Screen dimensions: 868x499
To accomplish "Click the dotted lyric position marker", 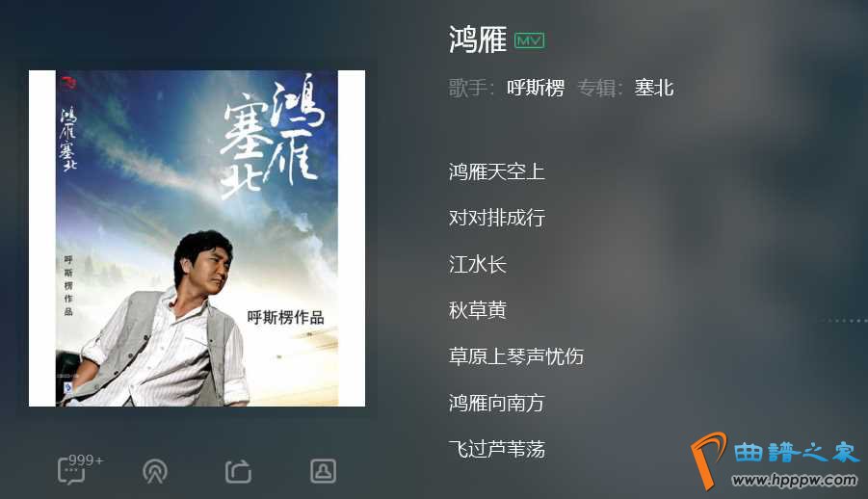I will (844, 321).
